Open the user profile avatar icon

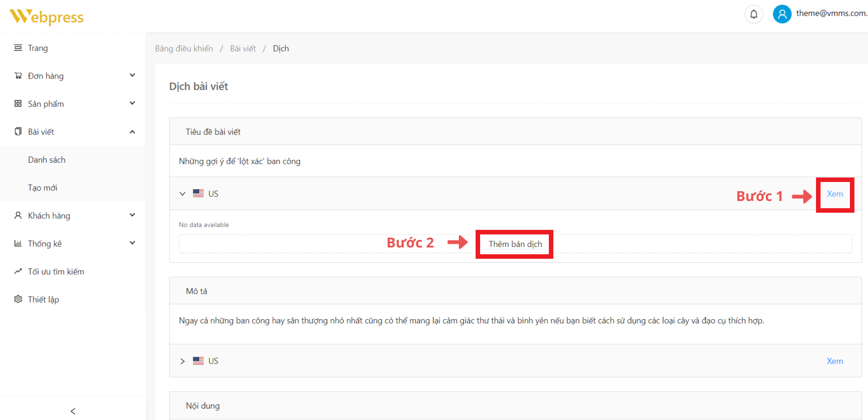point(782,14)
